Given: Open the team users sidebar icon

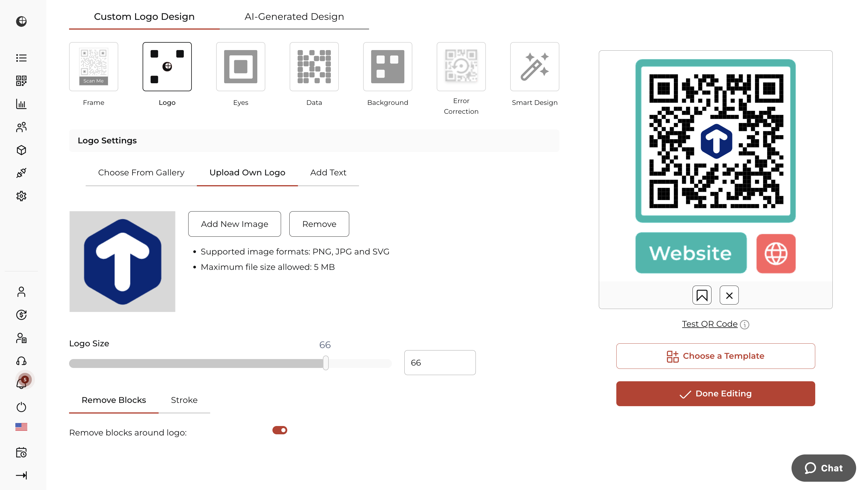Looking at the screenshot, I should 21,127.
